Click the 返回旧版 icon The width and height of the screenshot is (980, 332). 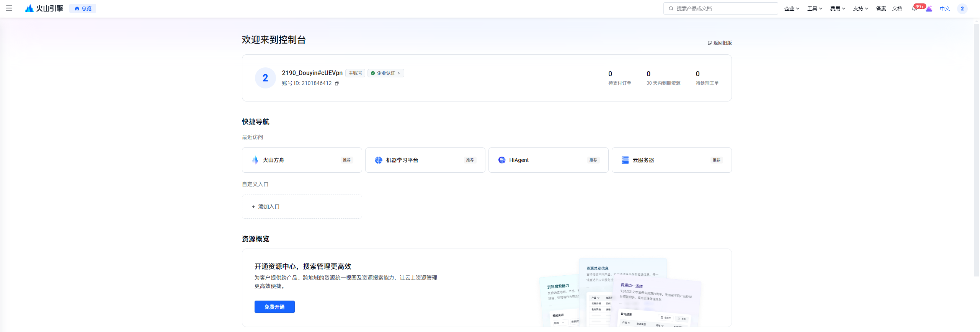coord(710,43)
